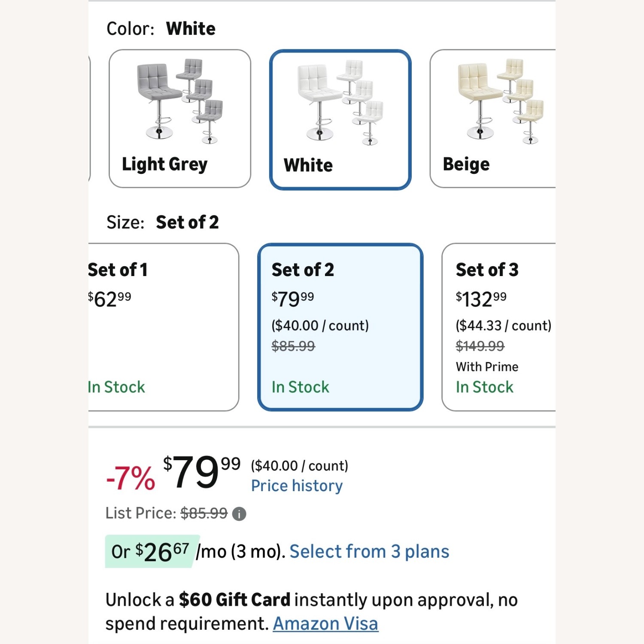Click the $26.67 monthly payment badge
Viewport: 644px width, 644px height.
pyautogui.click(x=151, y=552)
